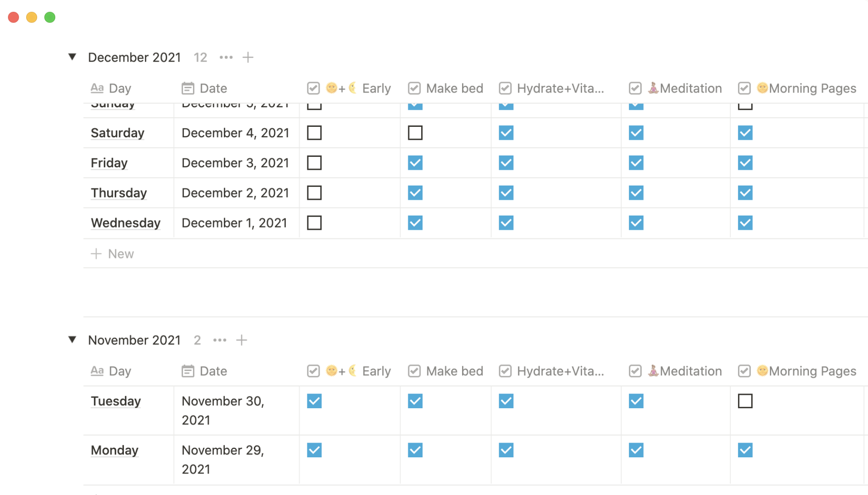The image size is (868, 495).
Task: Click the "12" entry count badge
Action: coord(200,57)
